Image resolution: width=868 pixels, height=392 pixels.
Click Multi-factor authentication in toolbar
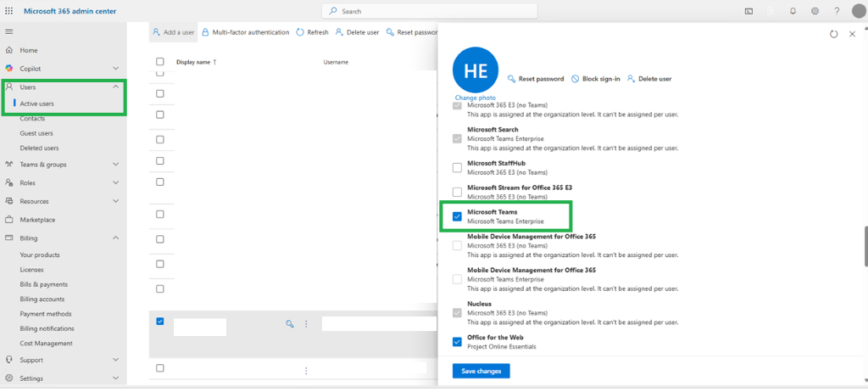(x=245, y=32)
